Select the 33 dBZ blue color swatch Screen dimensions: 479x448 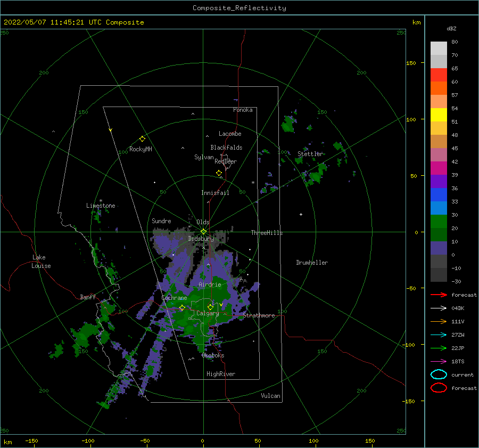coord(439,195)
